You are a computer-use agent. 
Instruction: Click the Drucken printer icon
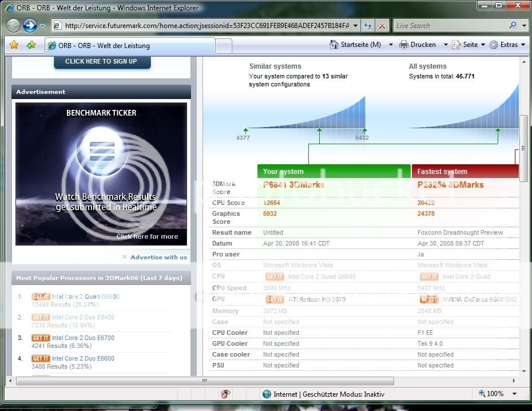tap(404, 45)
